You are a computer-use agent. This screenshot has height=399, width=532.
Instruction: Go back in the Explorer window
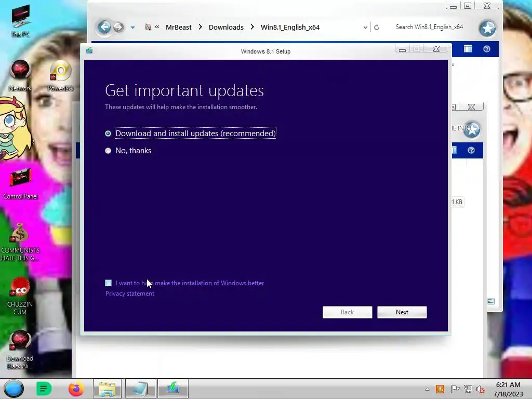[104, 27]
